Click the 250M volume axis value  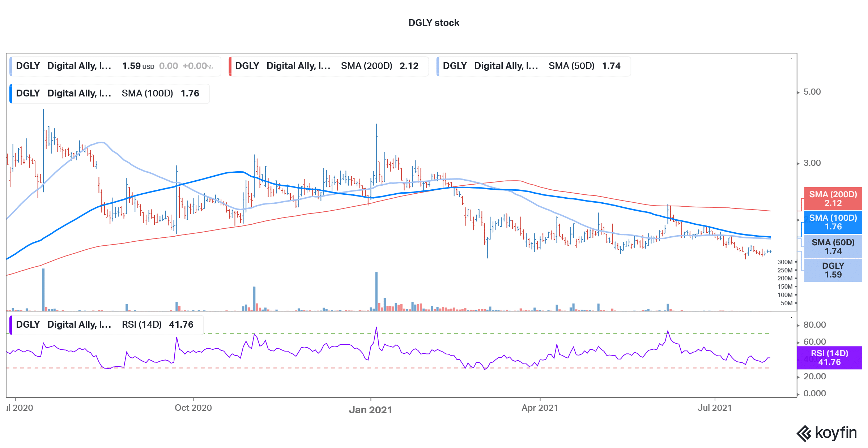point(785,270)
